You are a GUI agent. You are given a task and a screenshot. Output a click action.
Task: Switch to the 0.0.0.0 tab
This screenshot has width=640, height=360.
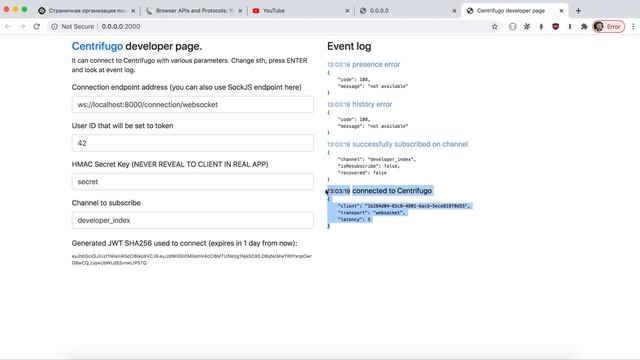click(x=379, y=11)
